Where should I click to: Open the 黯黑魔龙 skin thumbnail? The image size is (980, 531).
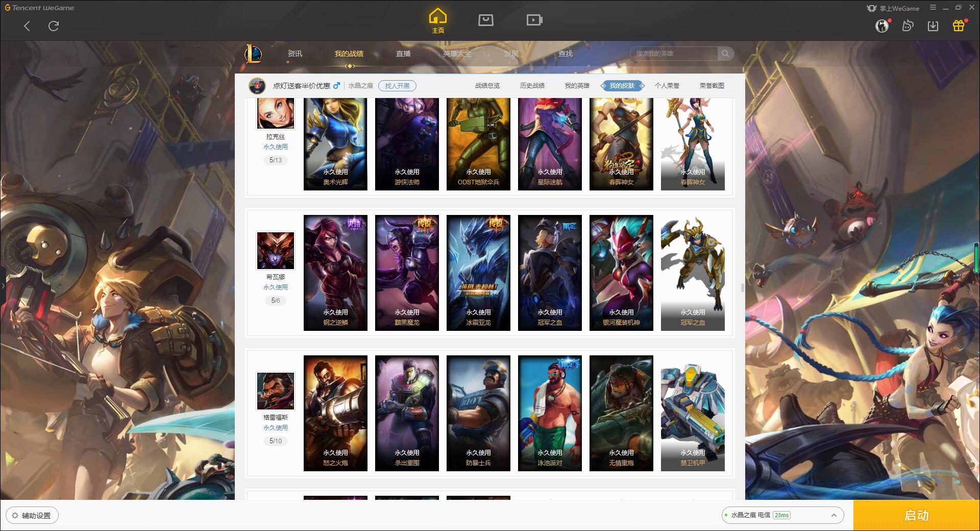tap(407, 273)
